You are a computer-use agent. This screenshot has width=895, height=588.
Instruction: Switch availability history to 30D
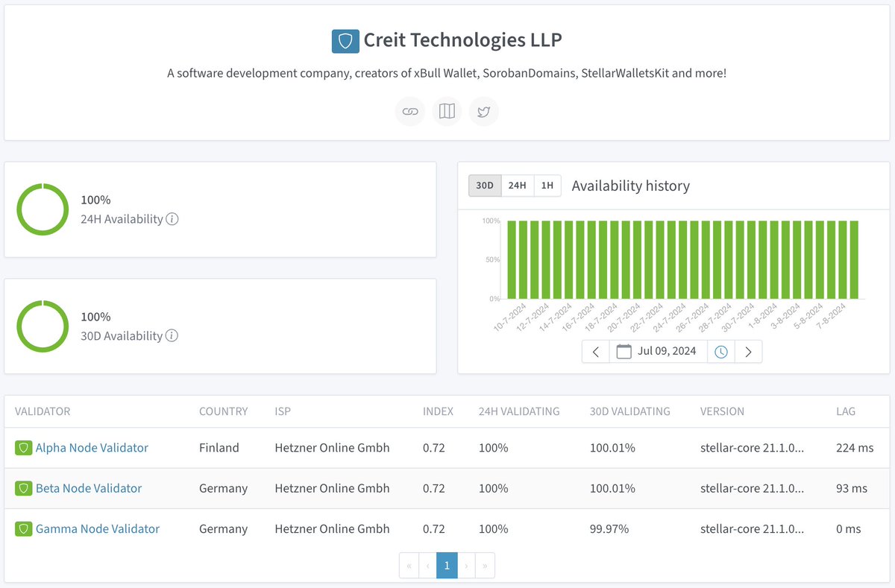[x=485, y=186]
